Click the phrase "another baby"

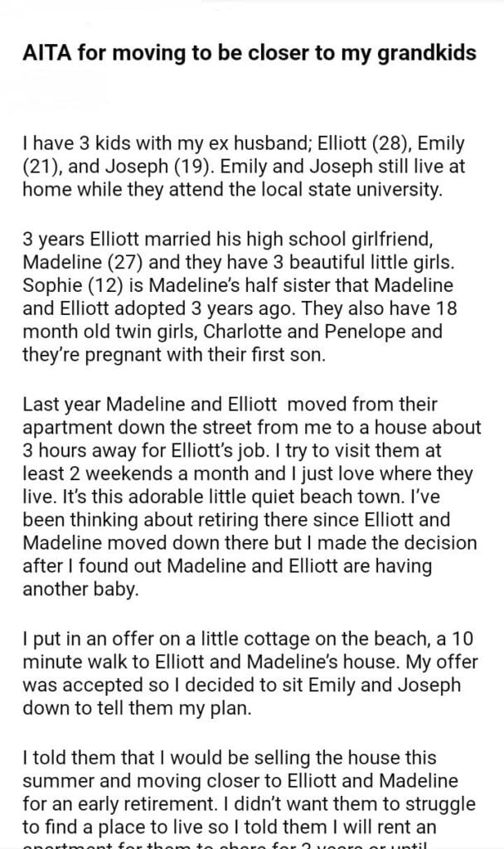pyautogui.click(x=65, y=589)
